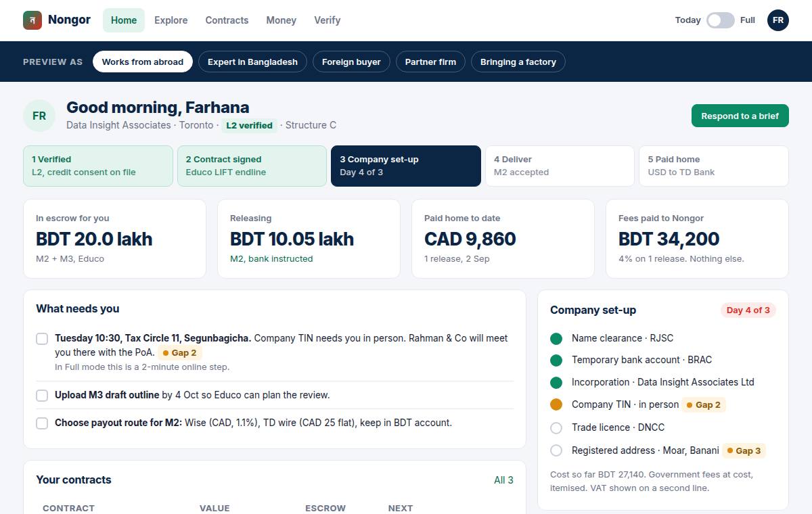Select step 4 Deliver in progress tracker

point(560,166)
